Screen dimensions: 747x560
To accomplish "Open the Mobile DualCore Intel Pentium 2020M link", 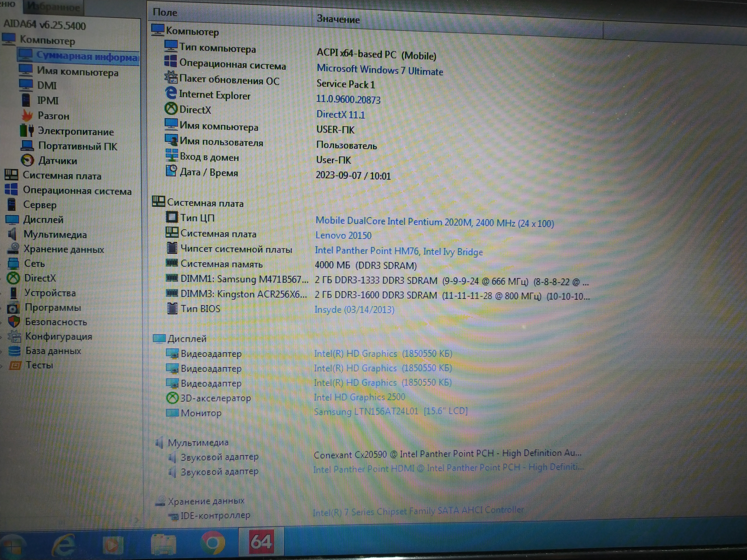I will click(434, 222).
